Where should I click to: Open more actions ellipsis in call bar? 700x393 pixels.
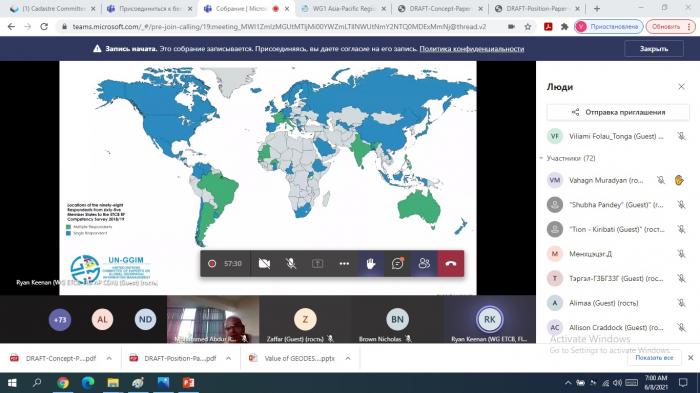pos(344,263)
